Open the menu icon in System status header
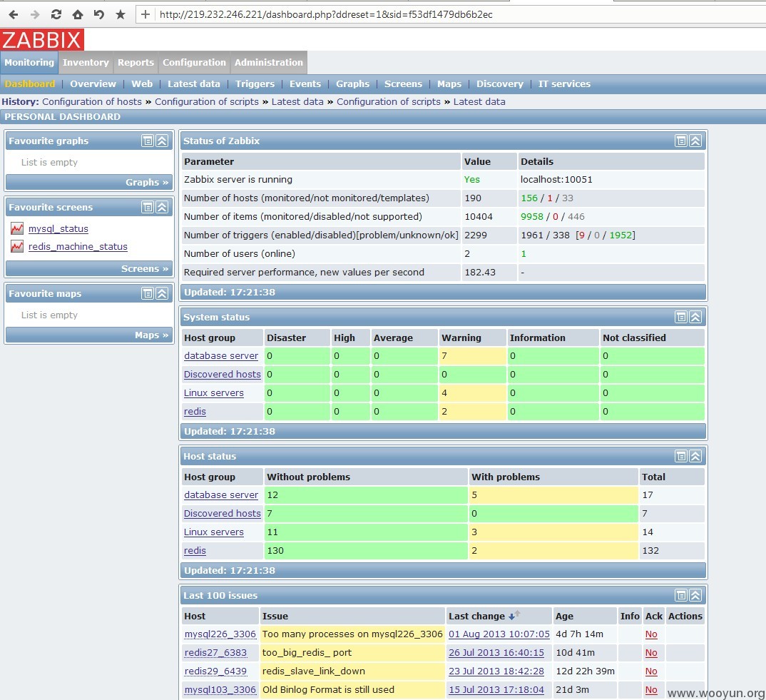 (x=681, y=317)
